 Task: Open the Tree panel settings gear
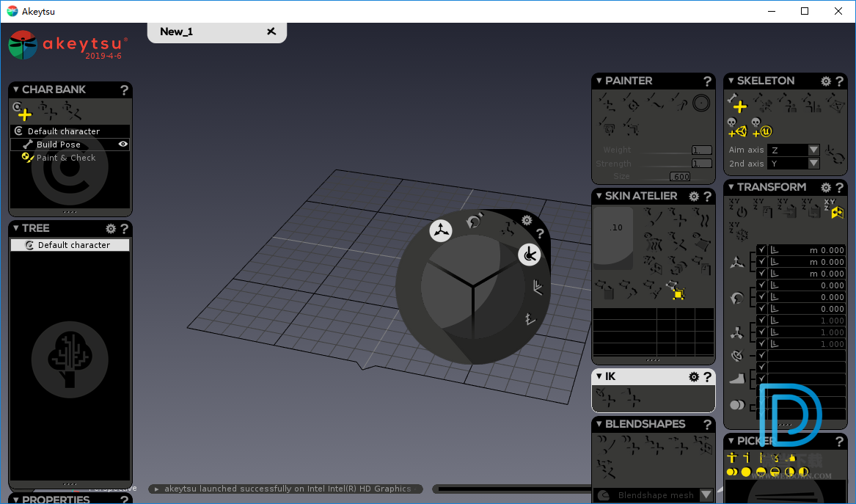(111, 228)
